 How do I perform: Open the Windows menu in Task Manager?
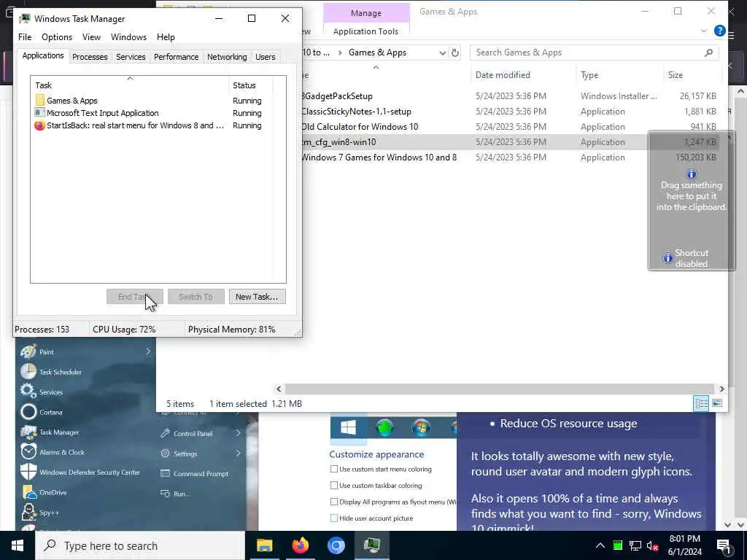(128, 36)
